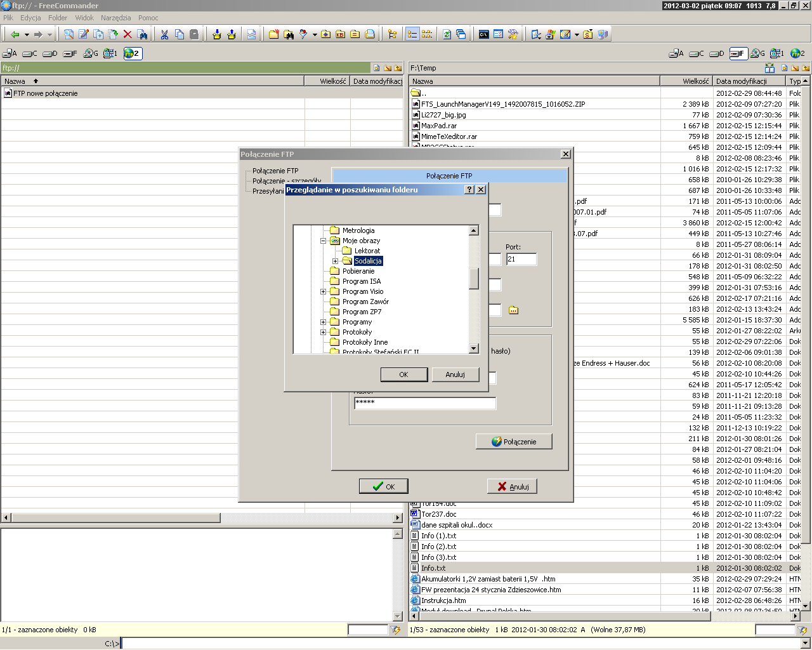Sort right panel by Wielkość column
Image resolution: width=812 pixels, height=650 pixels.
pyautogui.click(x=686, y=81)
